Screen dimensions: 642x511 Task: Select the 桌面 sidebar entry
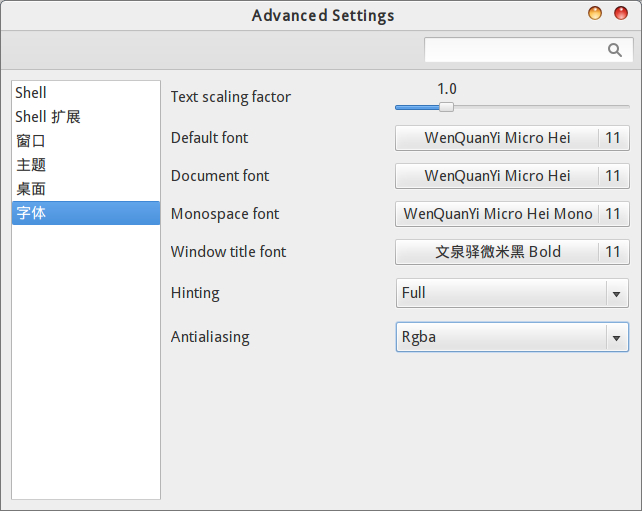coord(31,189)
